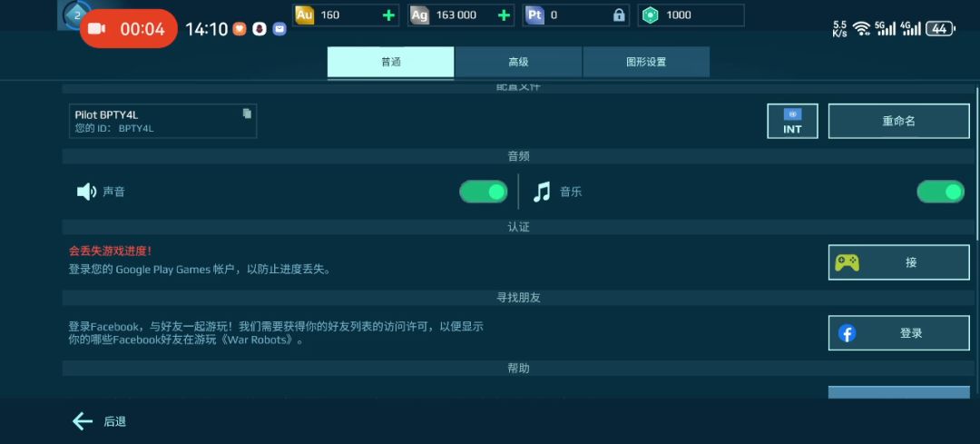980x444 pixels.
Task: Tap the green key currency icon
Action: 650,15
